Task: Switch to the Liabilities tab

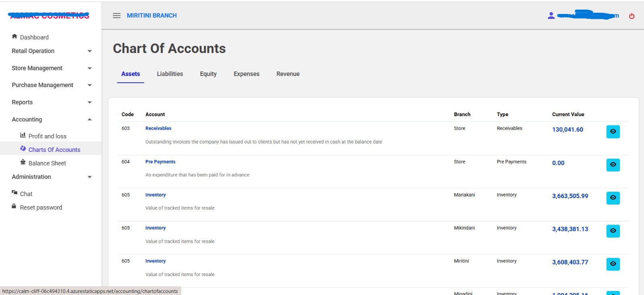Action: coord(170,74)
